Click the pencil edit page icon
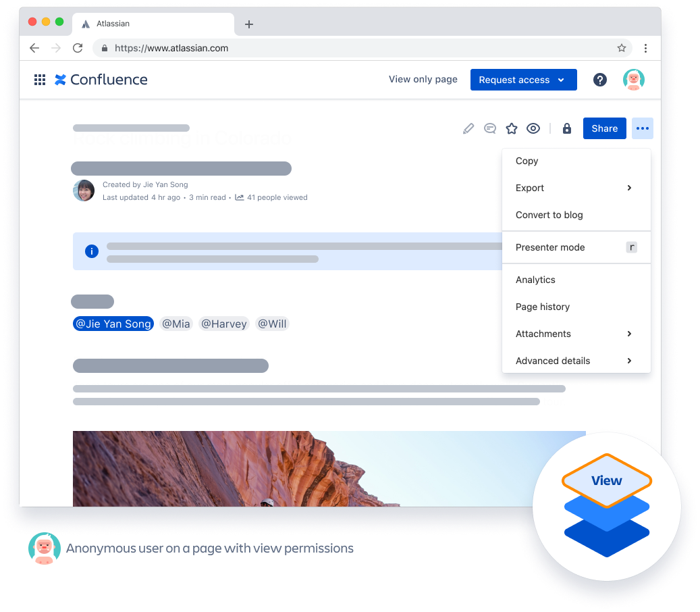700x612 pixels. point(468,128)
